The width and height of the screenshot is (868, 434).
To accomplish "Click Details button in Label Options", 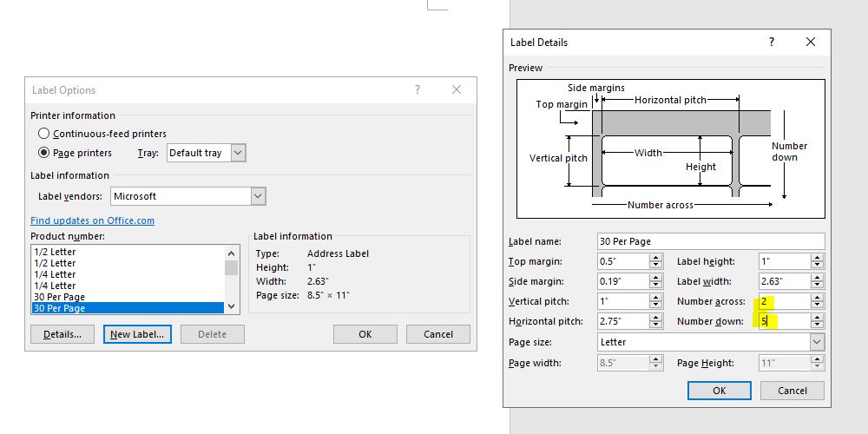I will (x=62, y=334).
